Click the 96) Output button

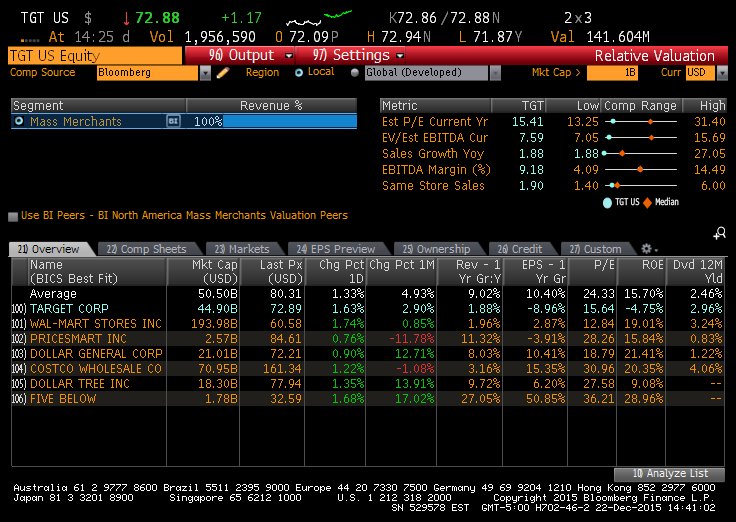[241, 55]
